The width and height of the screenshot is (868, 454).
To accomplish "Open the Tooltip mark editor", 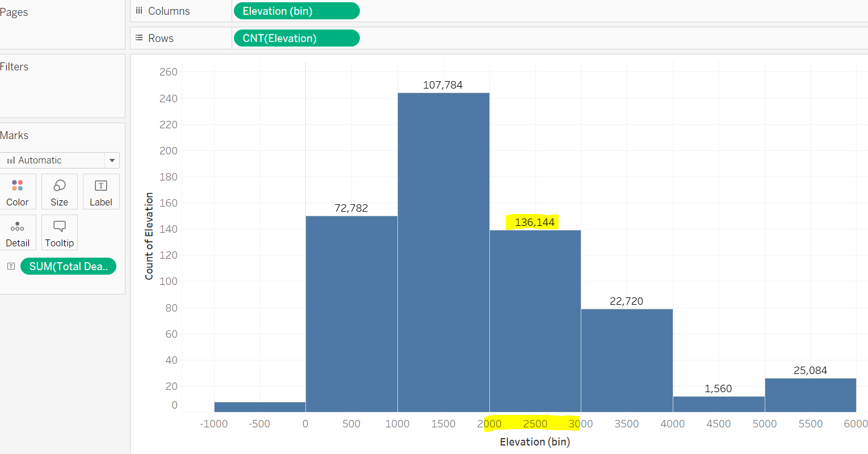I will coord(59,232).
